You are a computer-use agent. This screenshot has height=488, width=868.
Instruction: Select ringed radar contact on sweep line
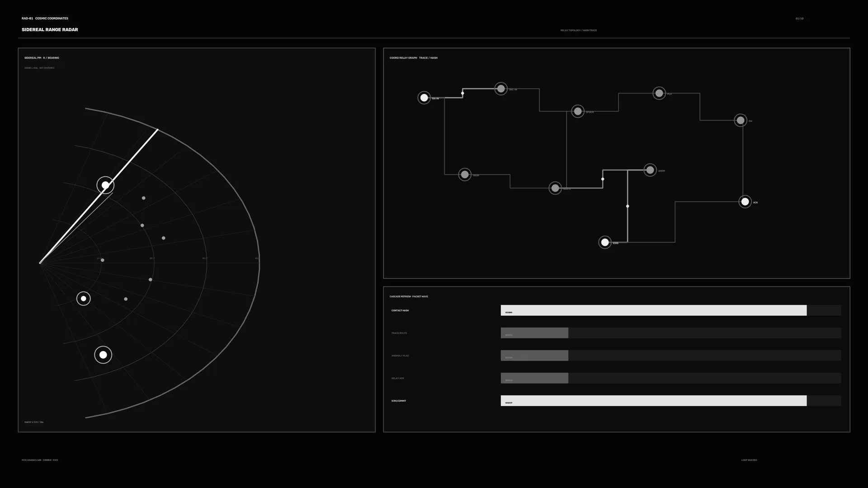tap(105, 185)
